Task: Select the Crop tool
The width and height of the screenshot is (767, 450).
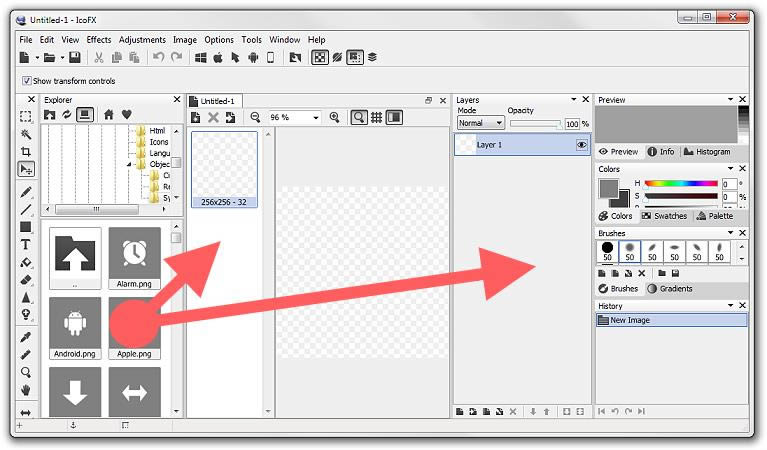Action: pos(25,152)
